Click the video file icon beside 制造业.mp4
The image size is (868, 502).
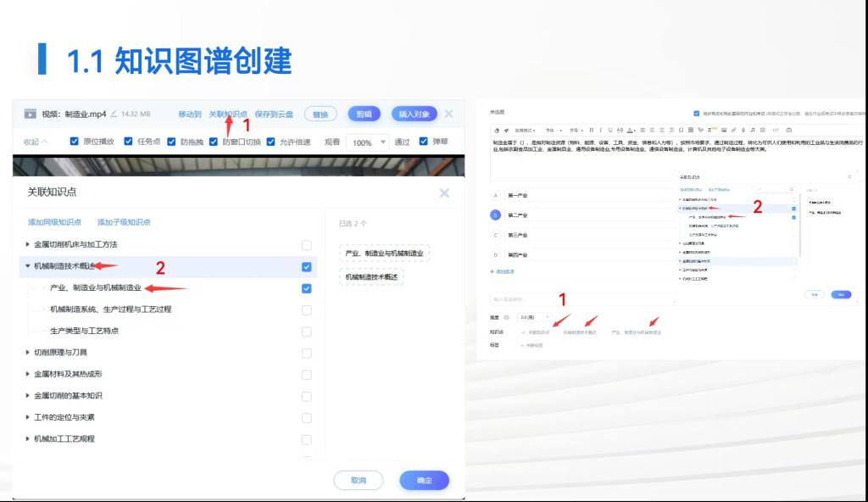pyautogui.click(x=30, y=114)
